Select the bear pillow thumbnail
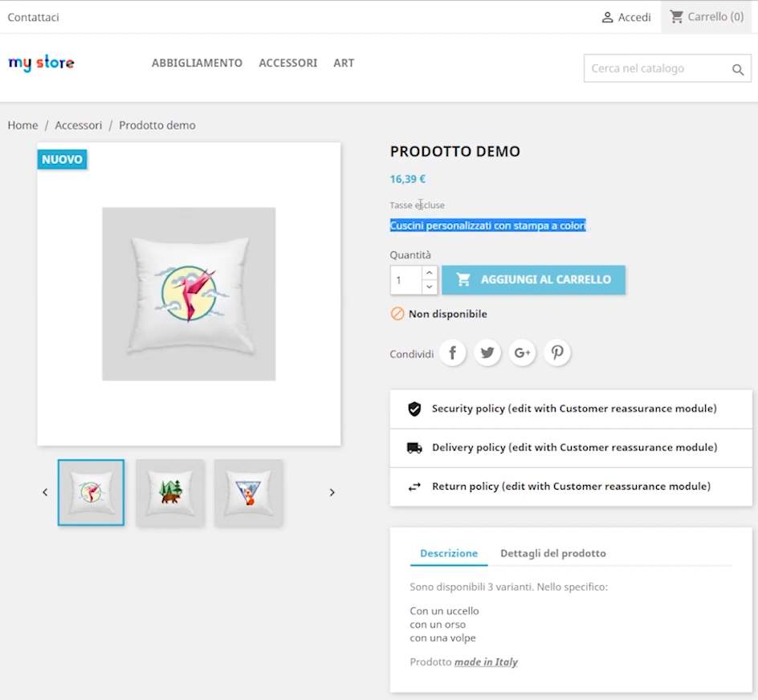The image size is (758, 700). (x=169, y=492)
